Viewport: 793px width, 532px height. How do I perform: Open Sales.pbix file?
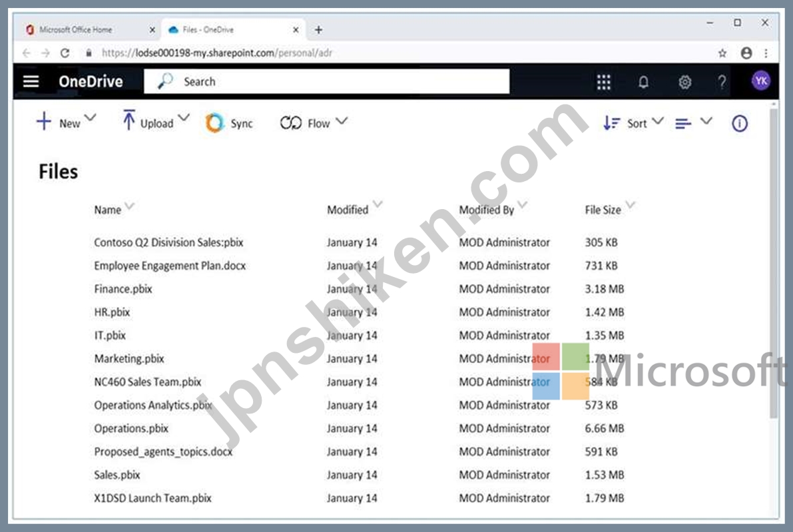click(117, 475)
